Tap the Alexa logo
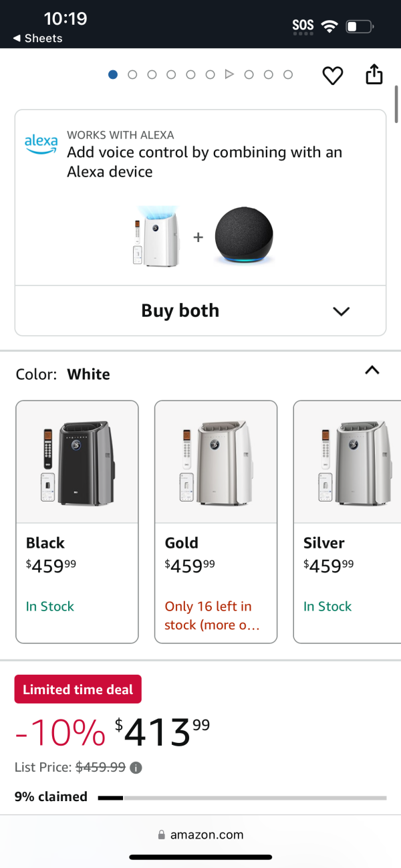Image resolution: width=401 pixels, height=868 pixels. 41,144
